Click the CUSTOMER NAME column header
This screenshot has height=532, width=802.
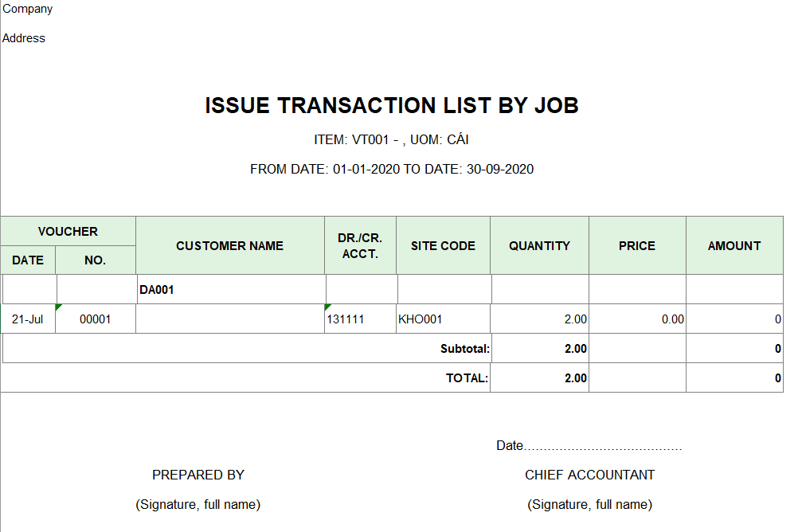(230, 245)
